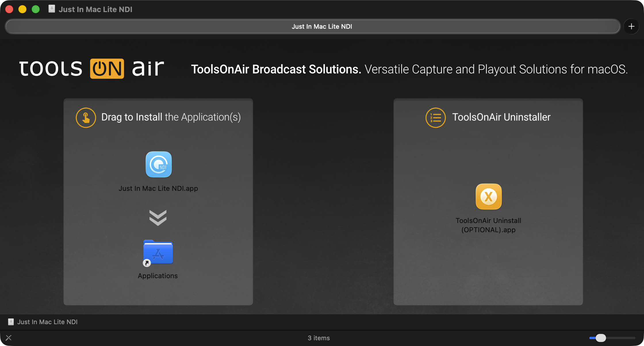Click the '3 items' status bar text
This screenshot has height=346, width=644.
tap(319, 338)
